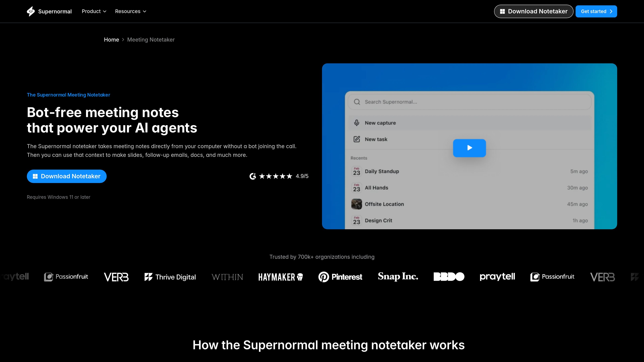The height and width of the screenshot is (362, 644).
Task: Open the Supernormal home link text
Action: point(55,12)
